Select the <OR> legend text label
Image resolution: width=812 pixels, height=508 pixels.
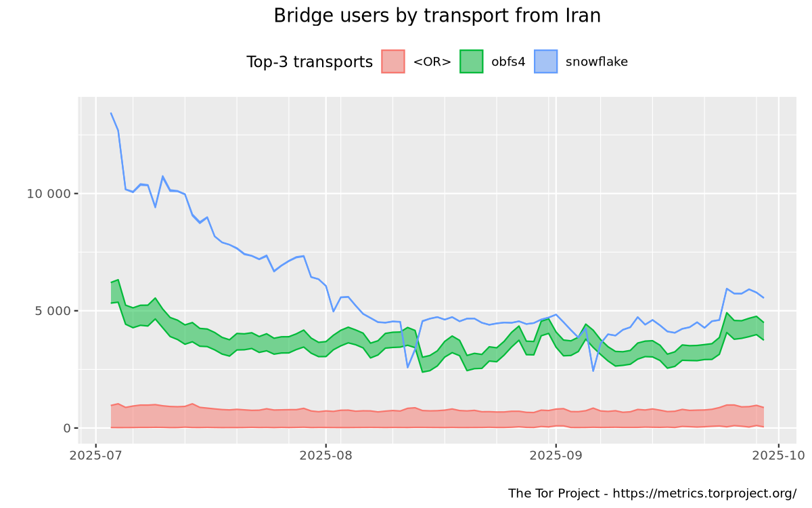click(432, 62)
